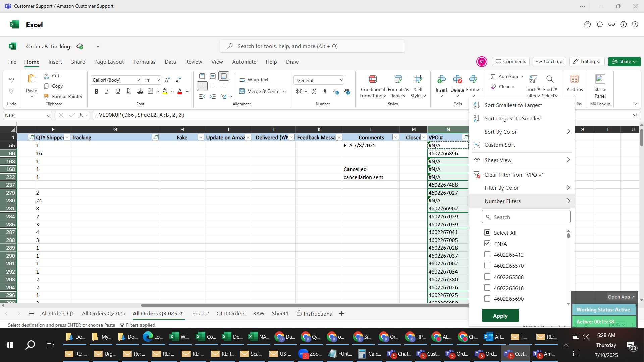Click the Custom Sort icon
Viewport: 644px width, 362px height.
pyautogui.click(x=477, y=145)
